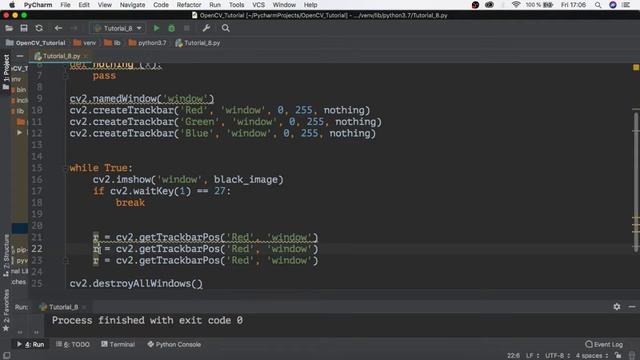Click the Forward navigation arrow
The image size is (640, 360).
pos(74,28)
